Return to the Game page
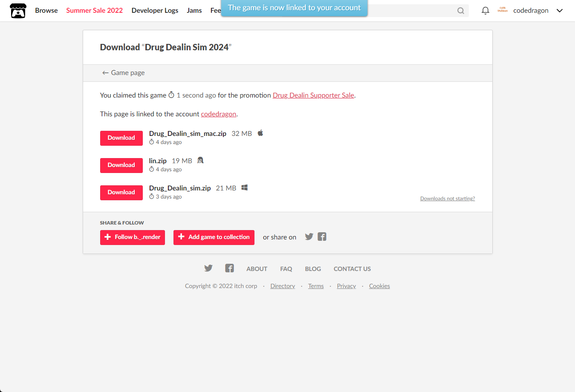This screenshot has width=575, height=392. [x=123, y=73]
